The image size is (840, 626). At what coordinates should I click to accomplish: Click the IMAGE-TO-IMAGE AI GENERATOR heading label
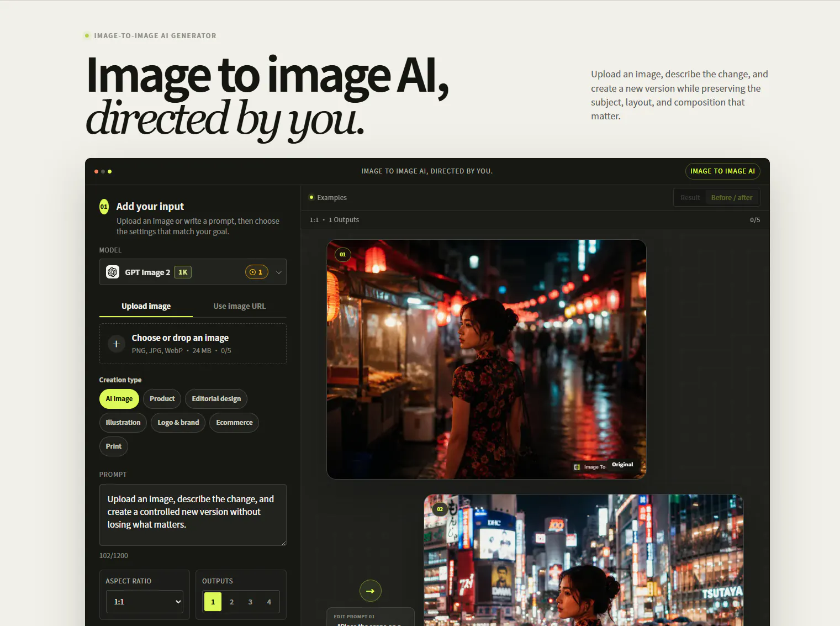pos(155,36)
